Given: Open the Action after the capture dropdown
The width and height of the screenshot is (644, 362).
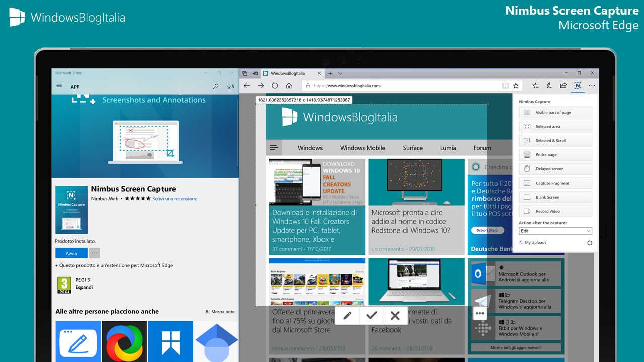Looking at the screenshot, I should (555, 231).
